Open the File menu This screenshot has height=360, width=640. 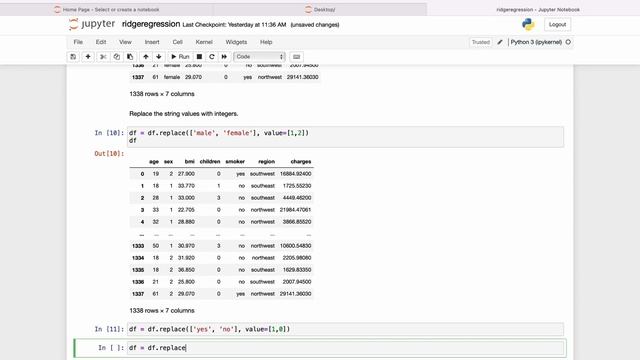(x=78, y=42)
